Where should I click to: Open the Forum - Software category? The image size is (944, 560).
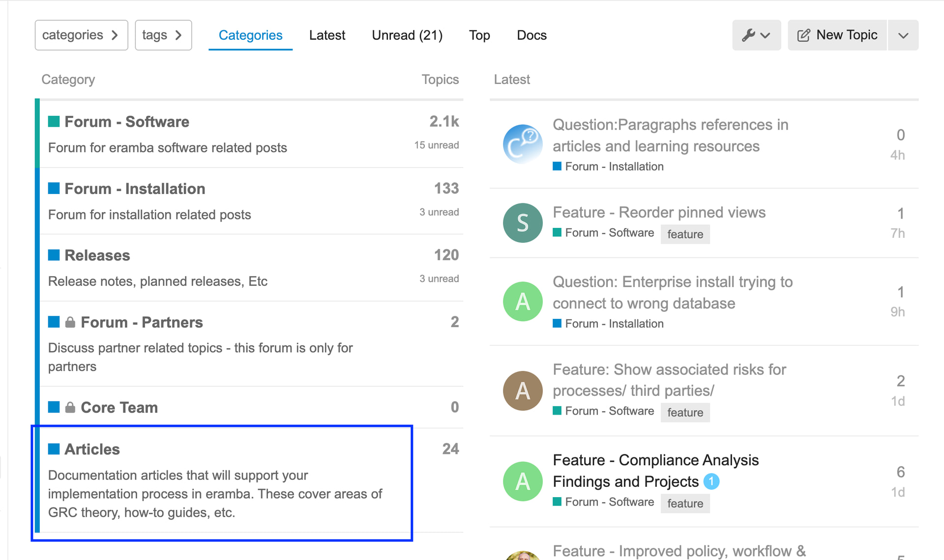click(x=127, y=122)
